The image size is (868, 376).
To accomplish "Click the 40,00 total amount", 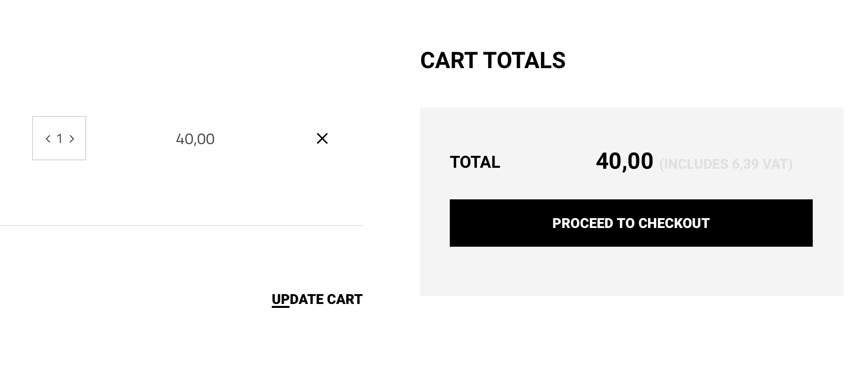I will (x=624, y=161).
